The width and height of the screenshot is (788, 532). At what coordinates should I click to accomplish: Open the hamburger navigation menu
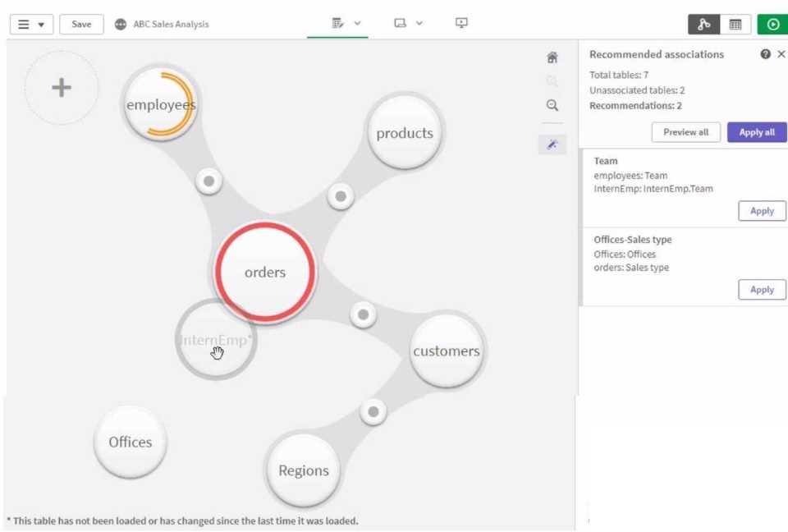pyautogui.click(x=22, y=24)
